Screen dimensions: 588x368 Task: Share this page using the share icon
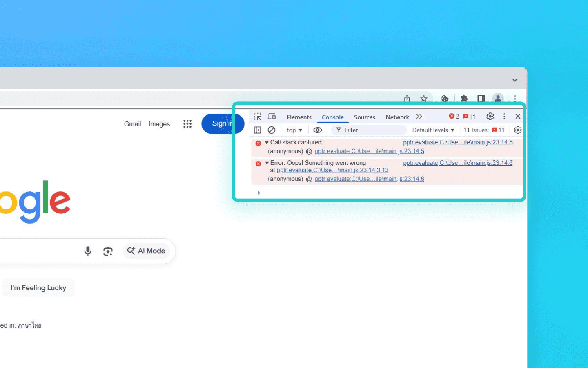407,99
